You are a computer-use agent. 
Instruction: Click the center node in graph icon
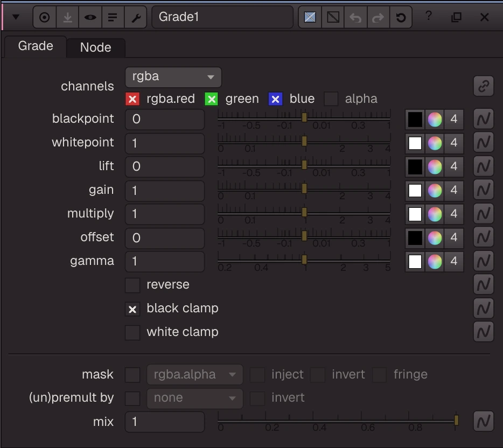[x=45, y=17]
